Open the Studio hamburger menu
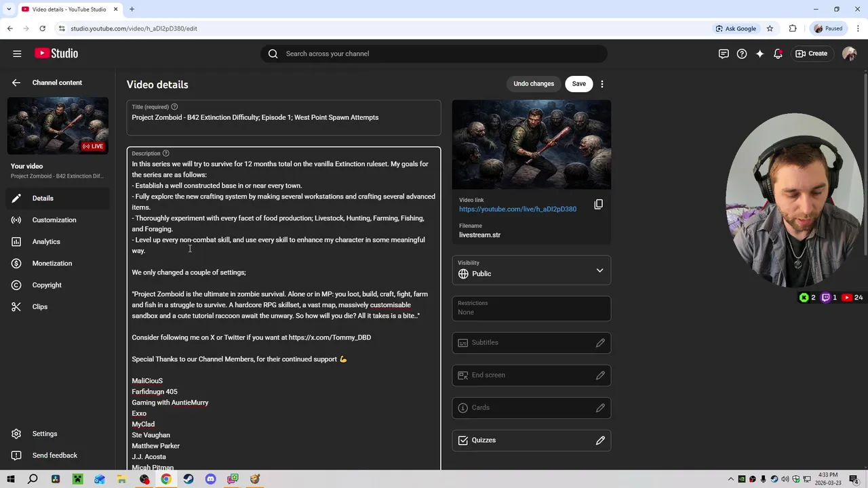Viewport: 868px width, 488px height. point(17,54)
